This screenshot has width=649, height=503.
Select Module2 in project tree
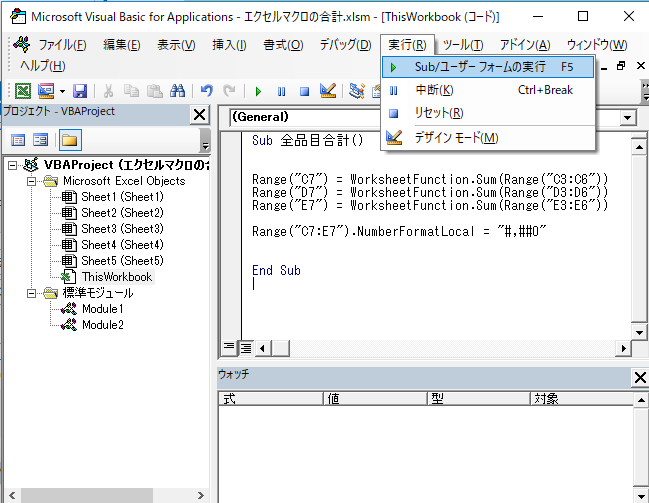coord(102,325)
